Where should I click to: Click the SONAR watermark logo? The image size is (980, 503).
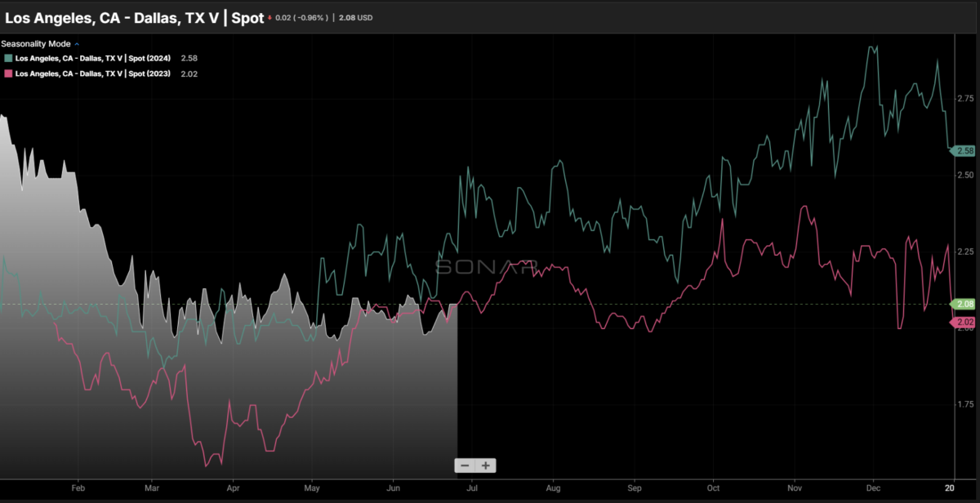pos(486,266)
